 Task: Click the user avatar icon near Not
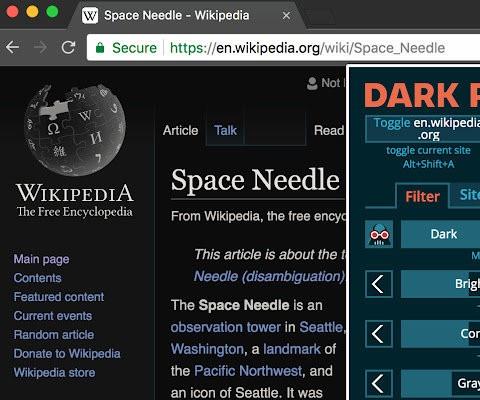(x=312, y=84)
